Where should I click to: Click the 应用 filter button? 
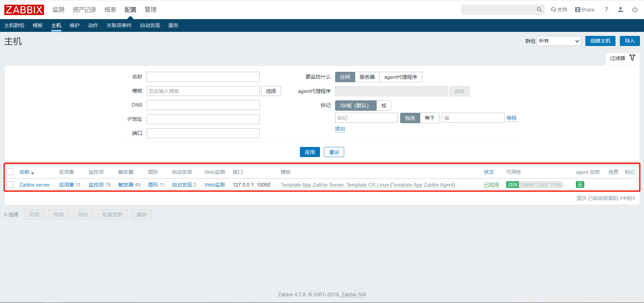(x=310, y=152)
